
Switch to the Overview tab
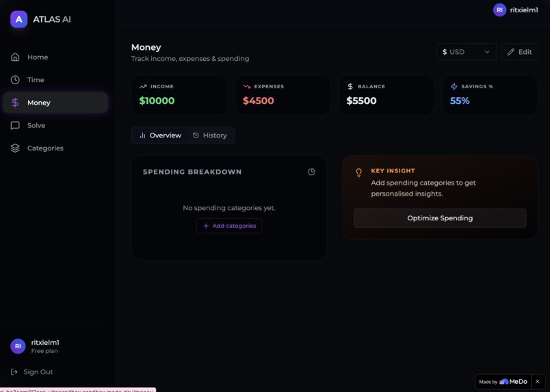160,135
